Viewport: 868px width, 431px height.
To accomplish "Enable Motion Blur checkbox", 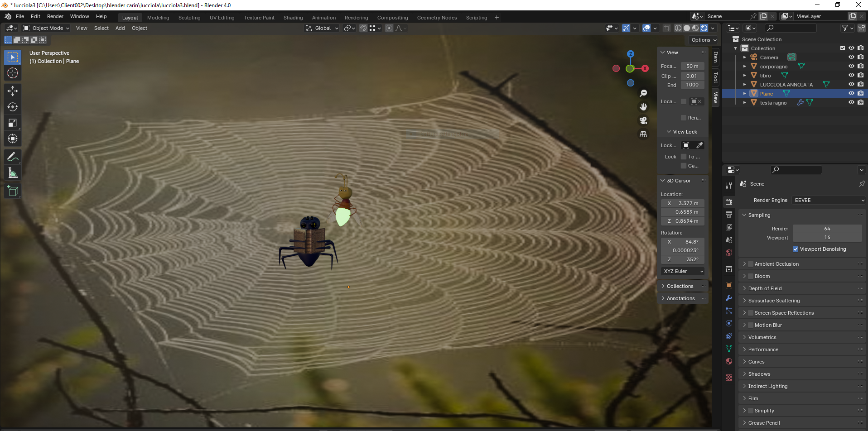I will point(751,325).
